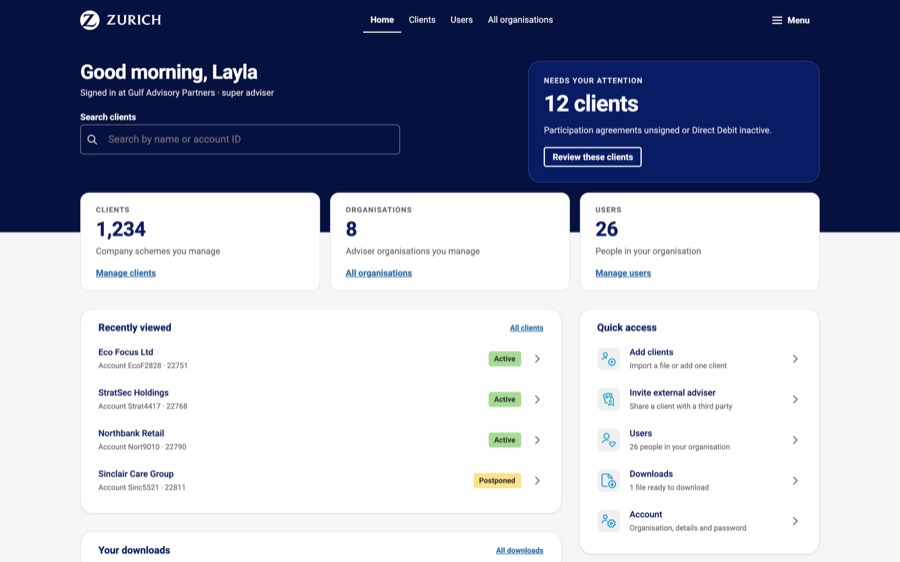Click the Downloads file icon
The width and height of the screenshot is (900, 562).
[x=608, y=480]
